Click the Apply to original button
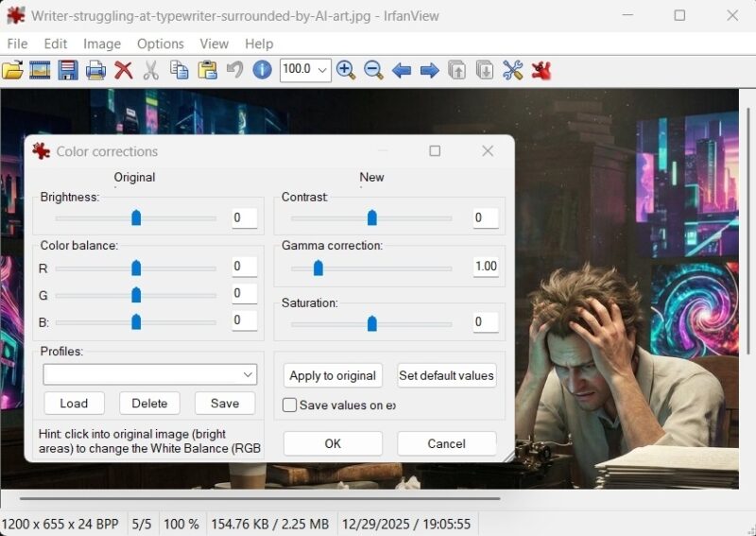Image resolution: width=756 pixels, height=536 pixels. [333, 375]
